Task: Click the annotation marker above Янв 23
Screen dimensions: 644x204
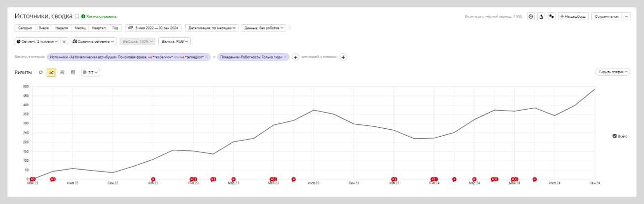Action: tap(193, 179)
